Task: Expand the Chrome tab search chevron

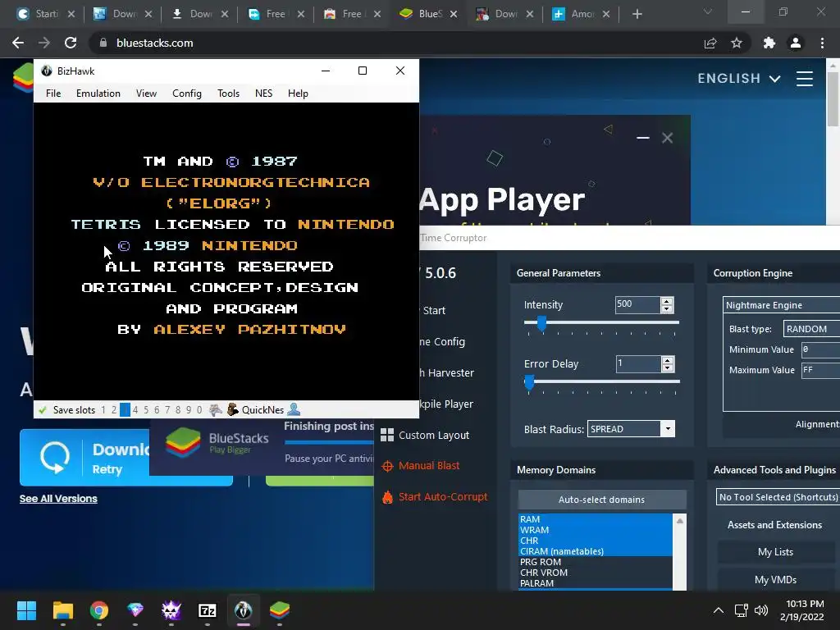Action: click(708, 11)
